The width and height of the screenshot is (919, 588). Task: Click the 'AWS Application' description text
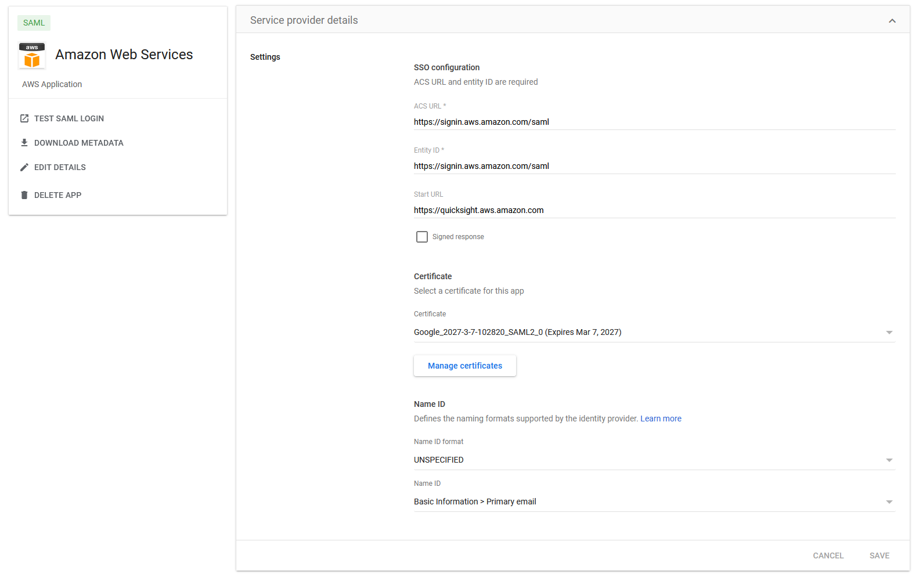coord(52,84)
